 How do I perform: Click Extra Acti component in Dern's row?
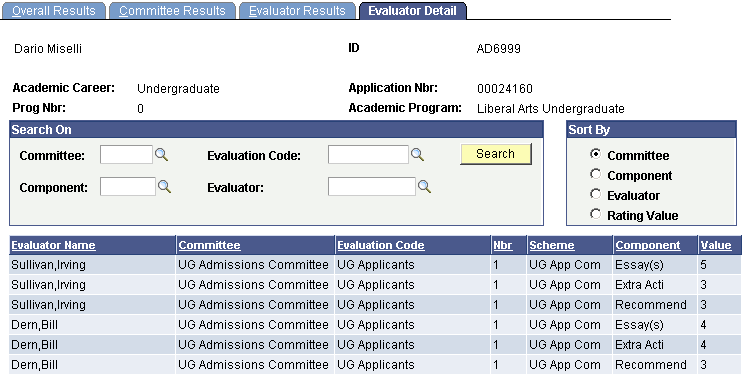(x=639, y=345)
